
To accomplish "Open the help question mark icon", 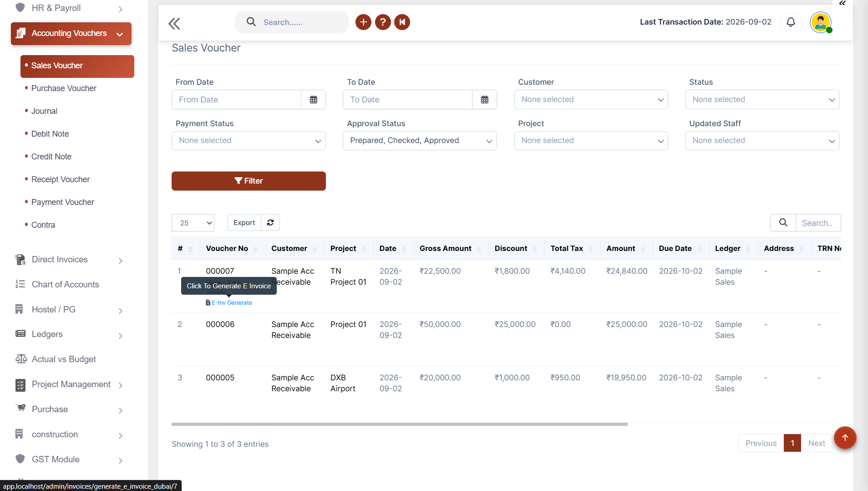I will tap(383, 22).
